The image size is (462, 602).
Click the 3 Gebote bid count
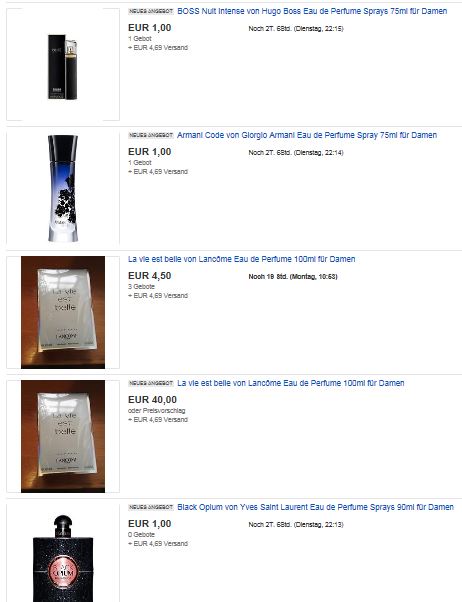(x=141, y=286)
